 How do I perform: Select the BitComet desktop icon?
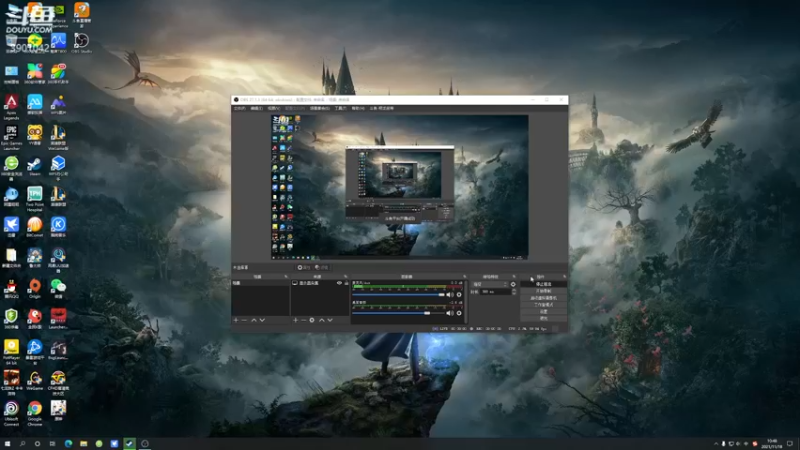point(35,227)
